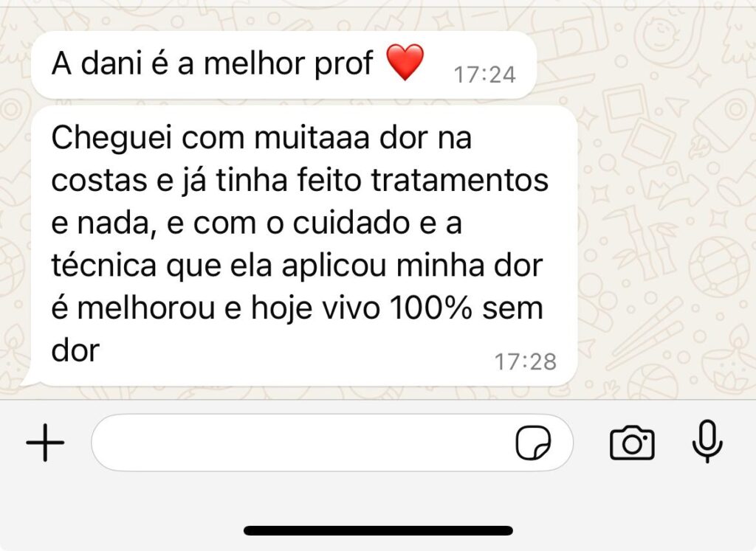Select the message starting "Cheguei com muitaaa dor"
756x551 pixels.
pyautogui.click(x=304, y=246)
